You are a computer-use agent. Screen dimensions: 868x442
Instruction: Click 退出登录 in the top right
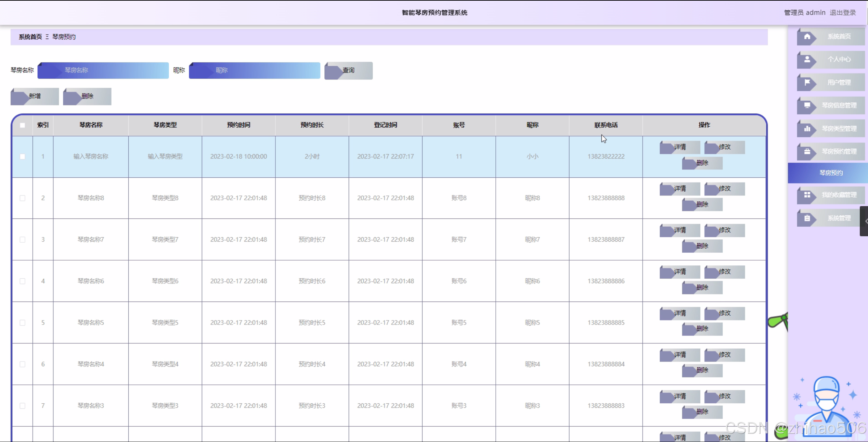pos(842,13)
